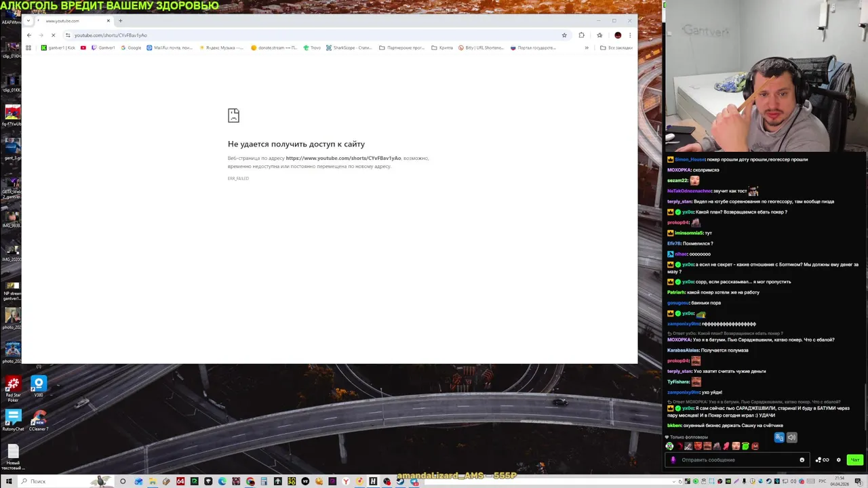The width and height of the screenshot is (868, 488).
Task: Open the CCleaner 7 desktop shortcut
Action: click(39, 420)
